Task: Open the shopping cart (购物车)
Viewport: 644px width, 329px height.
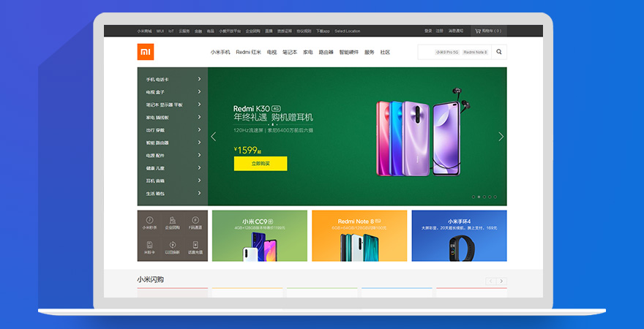Action: coord(487,31)
